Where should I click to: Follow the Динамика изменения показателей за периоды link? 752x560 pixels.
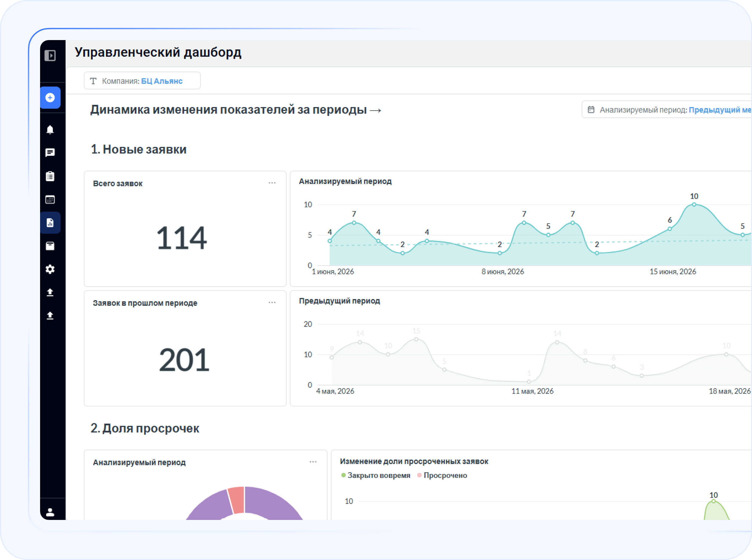pyautogui.click(x=236, y=110)
